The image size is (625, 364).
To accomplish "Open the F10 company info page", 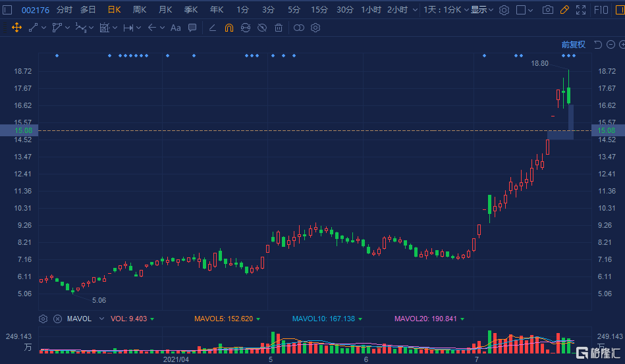I will coord(601,10).
